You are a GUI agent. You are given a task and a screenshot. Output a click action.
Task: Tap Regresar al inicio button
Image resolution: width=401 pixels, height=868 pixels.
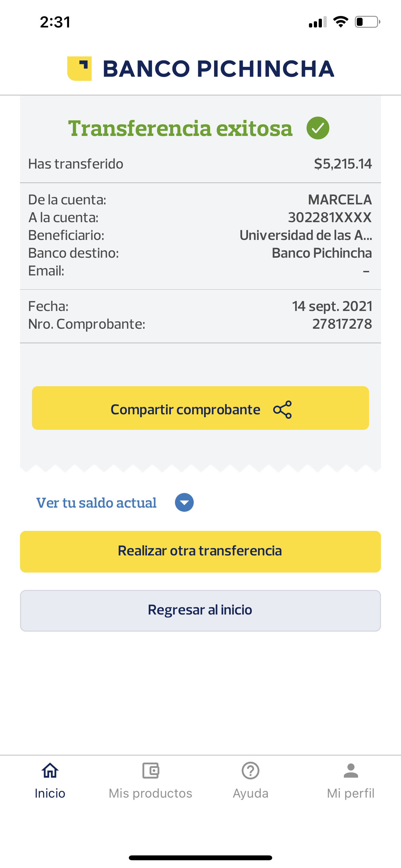pos(200,610)
